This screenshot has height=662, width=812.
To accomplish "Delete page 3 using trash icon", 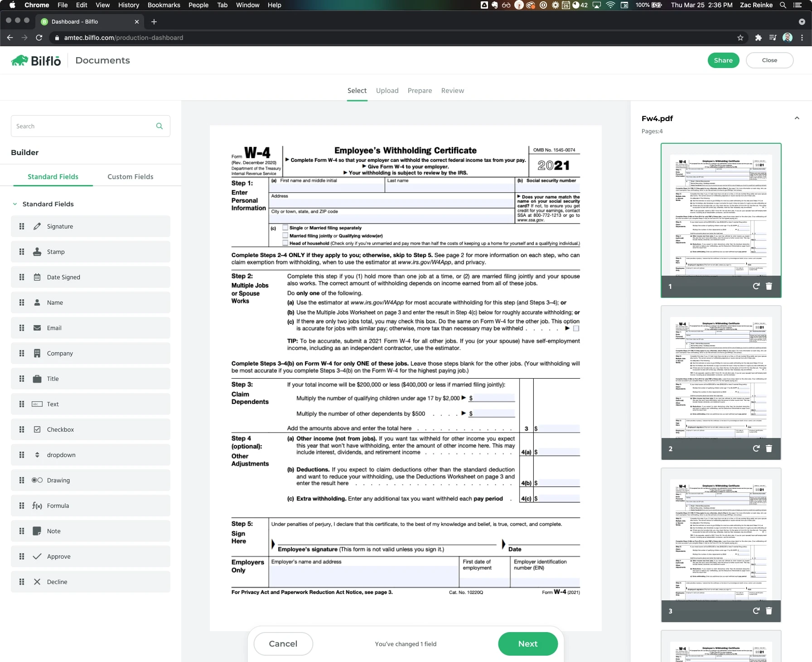I will [x=769, y=611].
